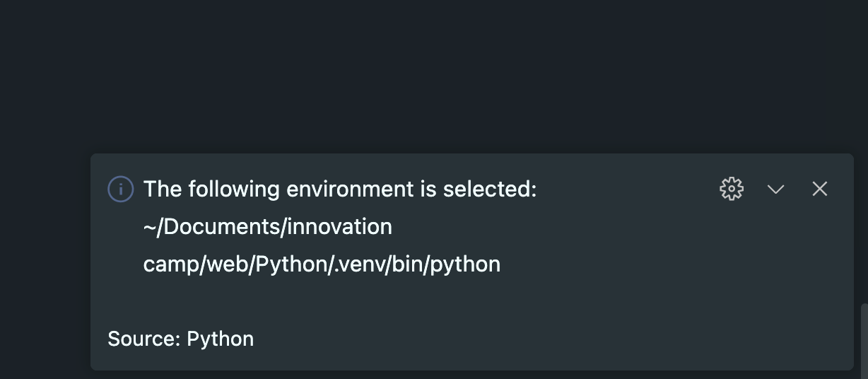868x379 pixels.
Task: Dismiss the environment notification with the X
Action: [x=820, y=189]
